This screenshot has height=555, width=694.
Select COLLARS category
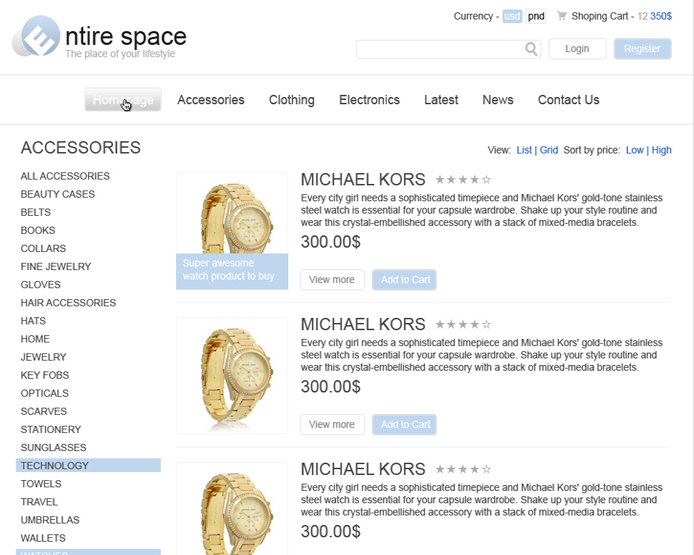tap(43, 249)
